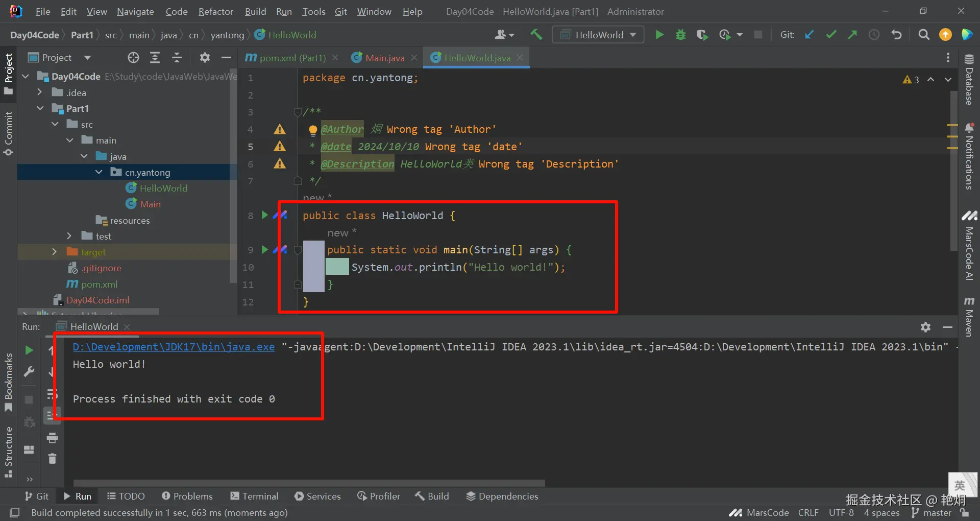Start debugging with the bug icon

[680, 35]
